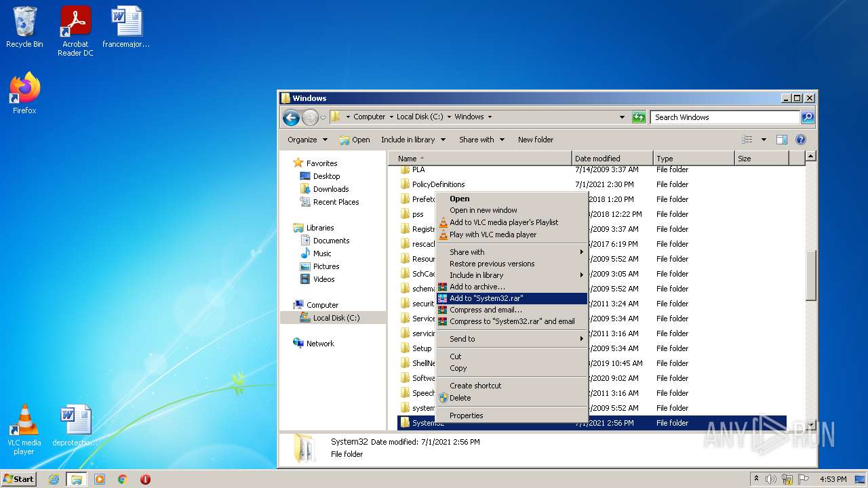Click the Explorer Back arrow button
Image resolution: width=868 pixels, height=488 pixels.
291,117
